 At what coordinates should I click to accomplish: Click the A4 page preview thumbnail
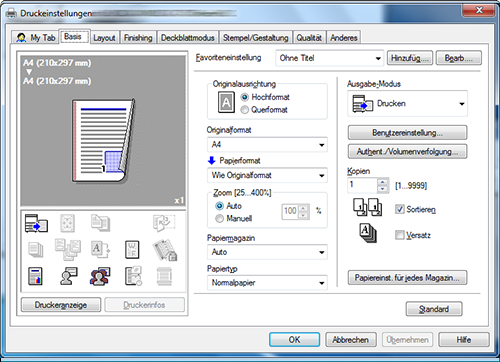coord(103,141)
